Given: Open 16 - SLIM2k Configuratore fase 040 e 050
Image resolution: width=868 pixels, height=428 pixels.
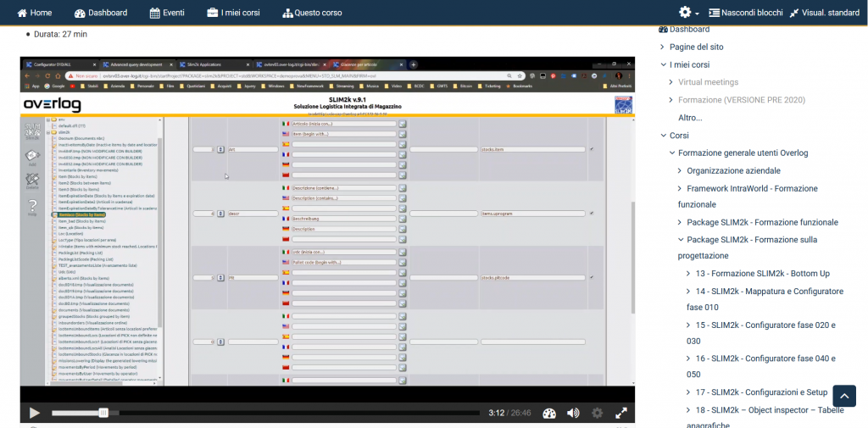Looking at the screenshot, I should [760, 366].
